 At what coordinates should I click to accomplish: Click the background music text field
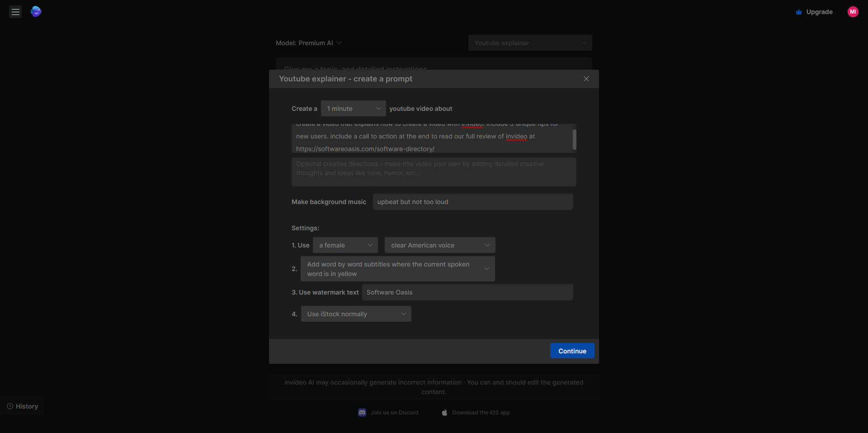coord(472,202)
